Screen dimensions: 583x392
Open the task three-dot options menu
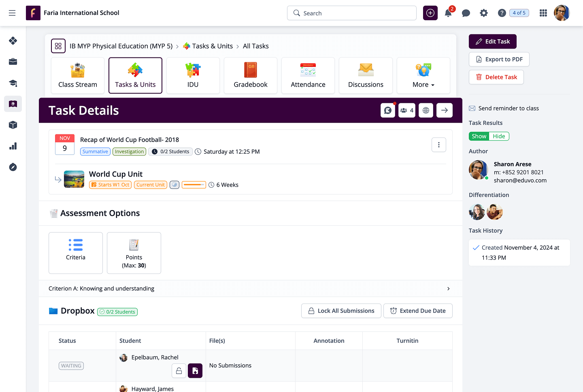tap(439, 145)
